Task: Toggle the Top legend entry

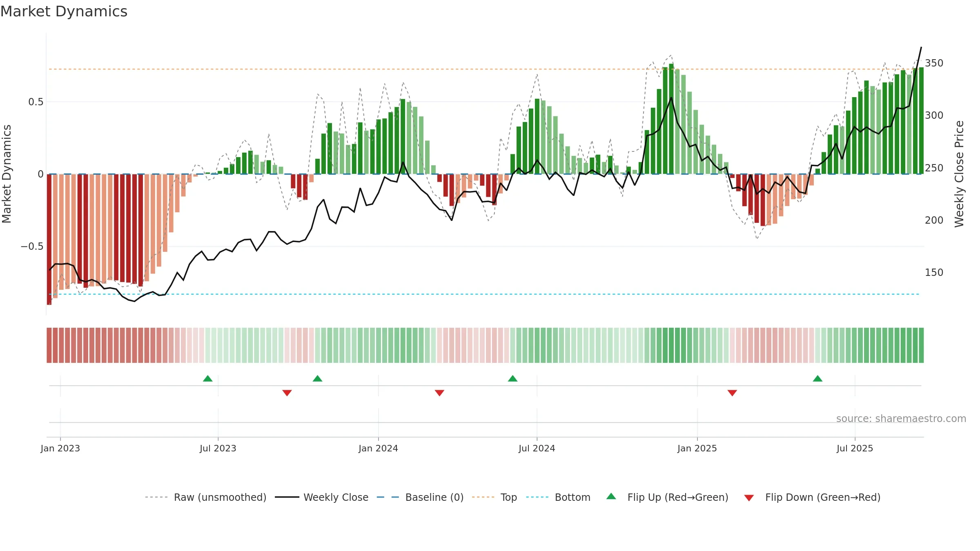Action: (494, 497)
